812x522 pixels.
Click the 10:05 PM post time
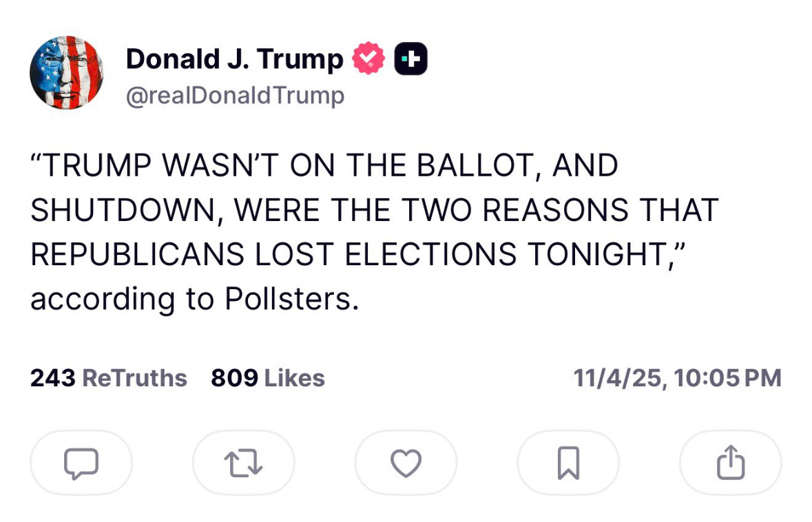tap(728, 378)
